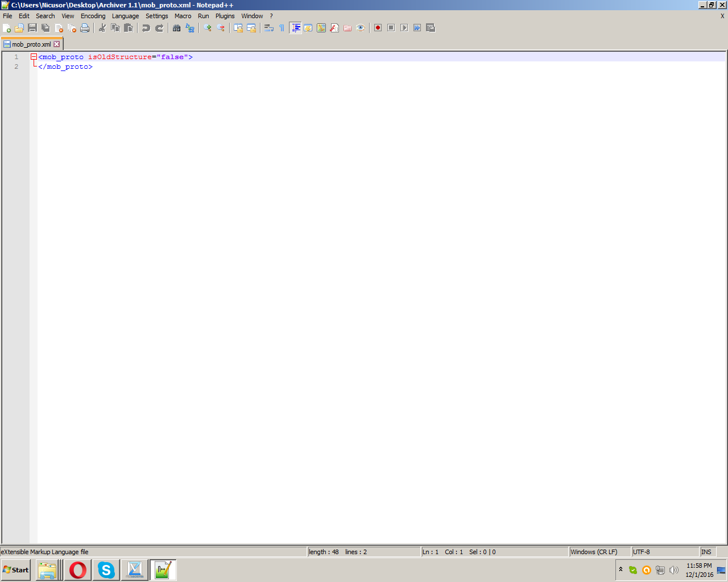Open the Encoding menu
The width and height of the screenshot is (728, 582).
point(93,16)
